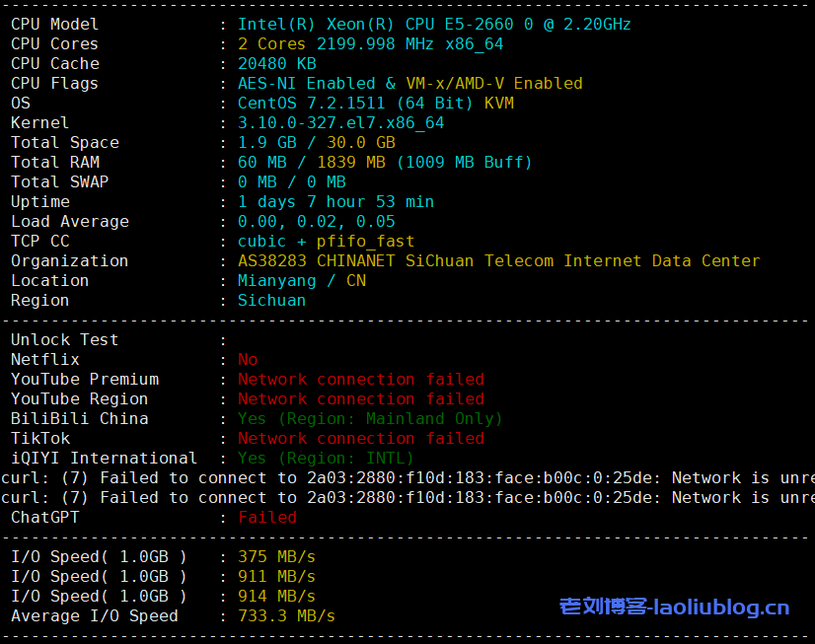This screenshot has width=815, height=644.
Task: Click the 'Average I/O Speed' label
Action: (x=94, y=616)
